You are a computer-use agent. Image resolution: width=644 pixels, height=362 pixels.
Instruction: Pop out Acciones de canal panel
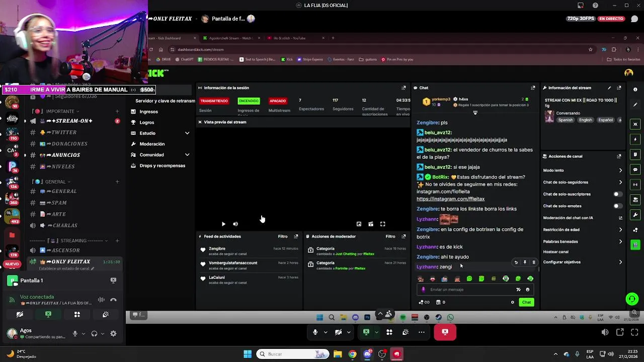pos(619,156)
